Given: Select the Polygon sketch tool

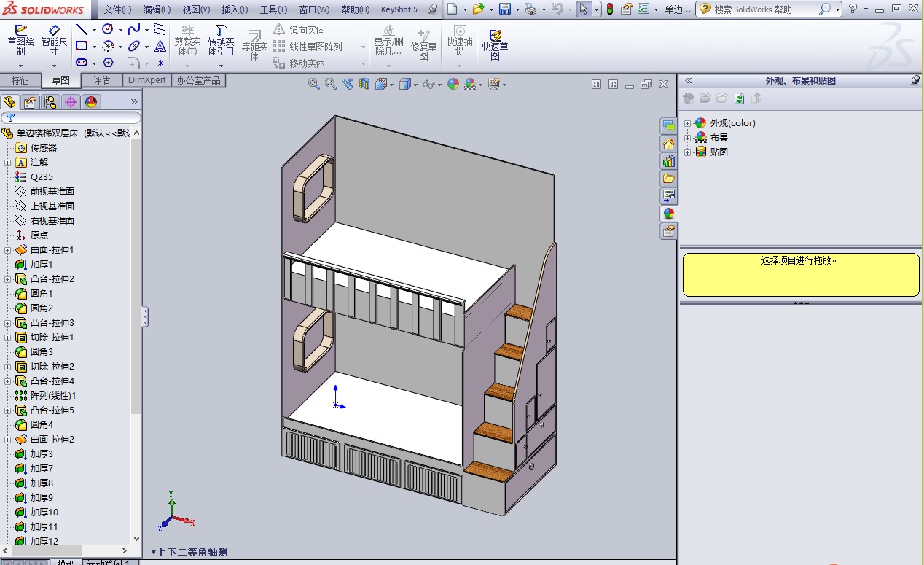Looking at the screenshot, I should point(108,63).
